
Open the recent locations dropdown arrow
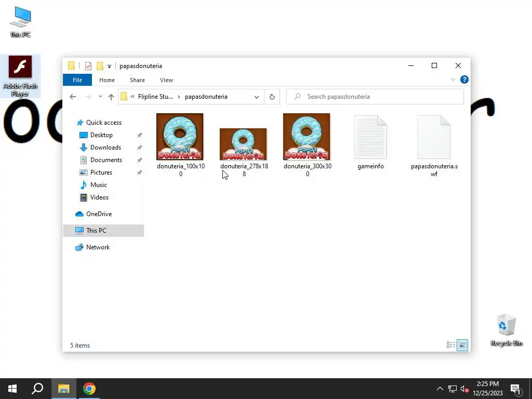click(x=100, y=97)
